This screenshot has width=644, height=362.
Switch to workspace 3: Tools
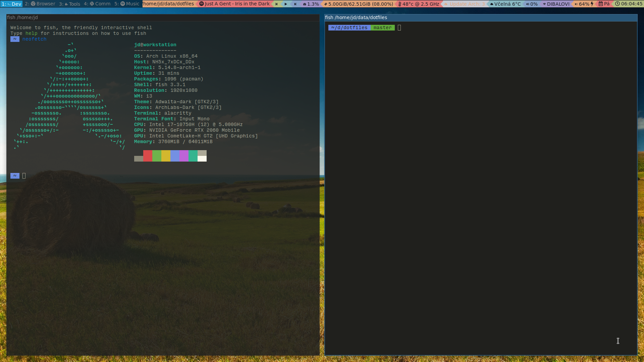pyautogui.click(x=70, y=4)
